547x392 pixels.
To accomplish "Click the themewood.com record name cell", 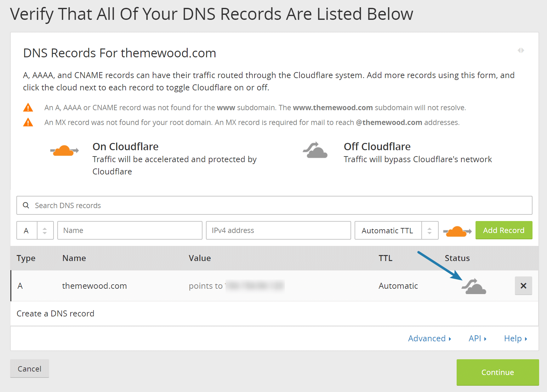I will click(94, 286).
